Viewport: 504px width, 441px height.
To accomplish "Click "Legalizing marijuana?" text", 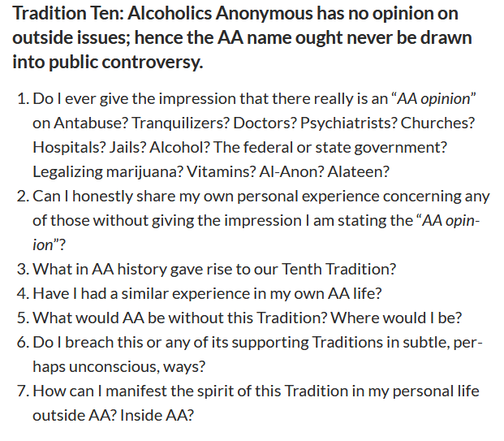I will click(x=108, y=171).
